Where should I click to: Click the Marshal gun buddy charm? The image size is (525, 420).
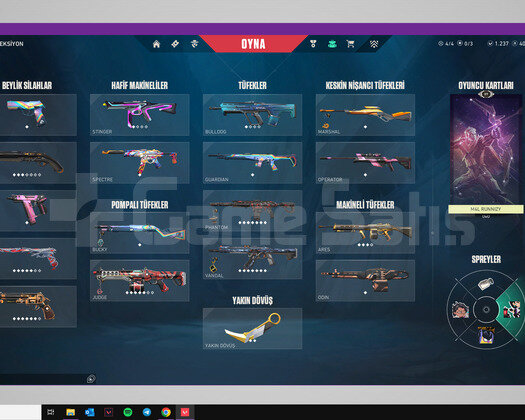coord(325,126)
